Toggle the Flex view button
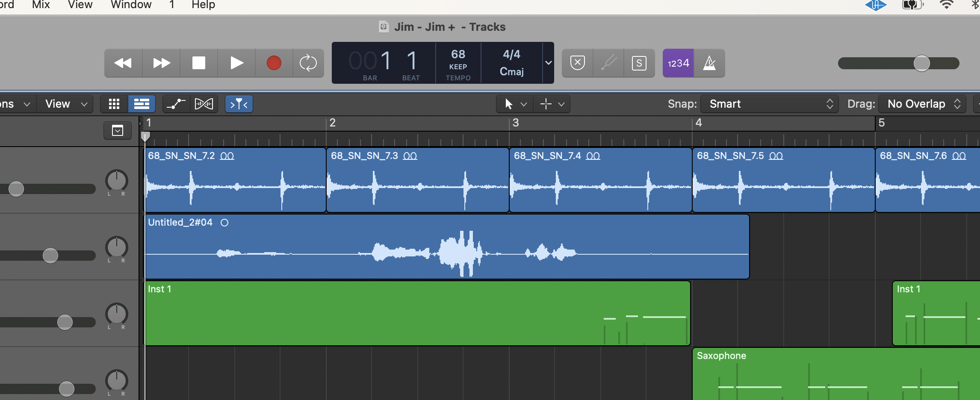 pyautogui.click(x=204, y=104)
